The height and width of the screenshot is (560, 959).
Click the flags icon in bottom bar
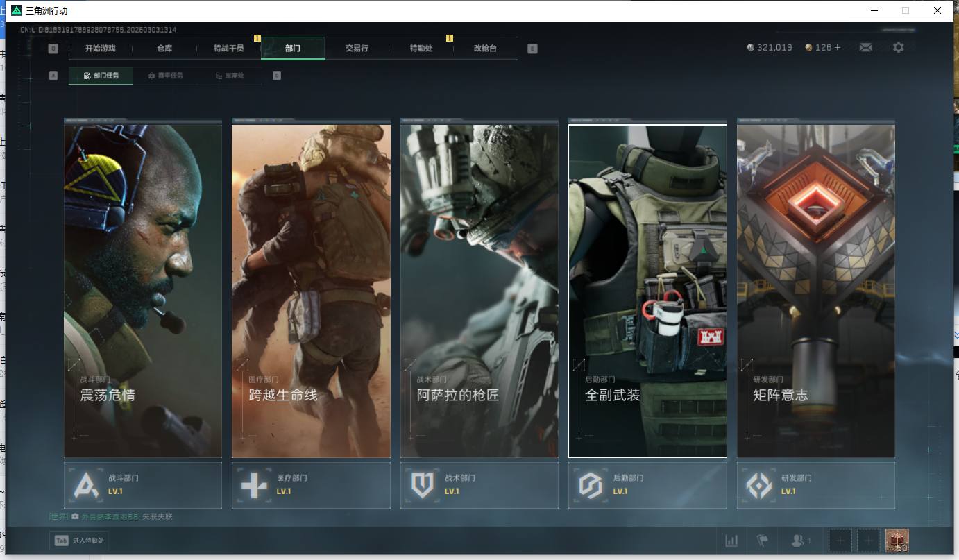[763, 541]
